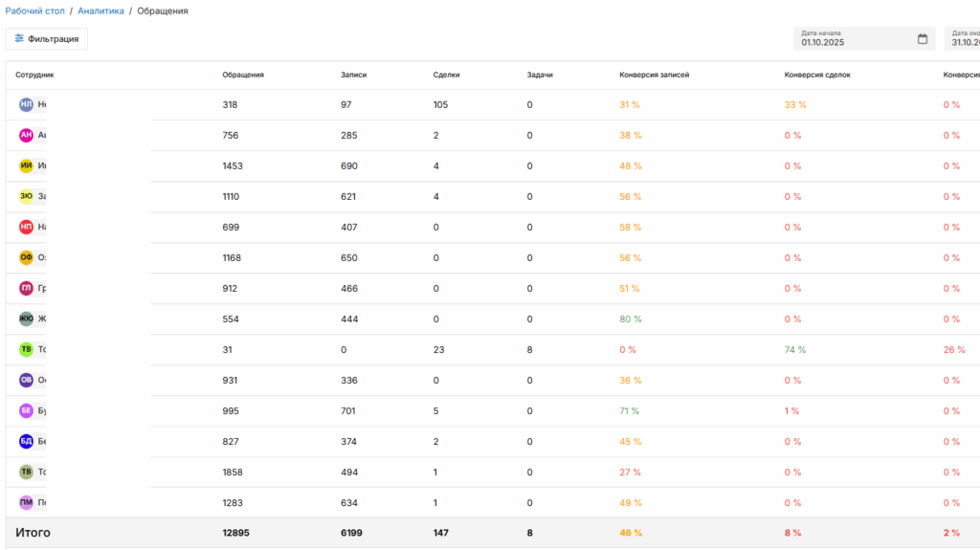The width and height of the screenshot is (980, 550).
Task: Click the ЗЮ employee avatar
Action: pyautogui.click(x=26, y=196)
